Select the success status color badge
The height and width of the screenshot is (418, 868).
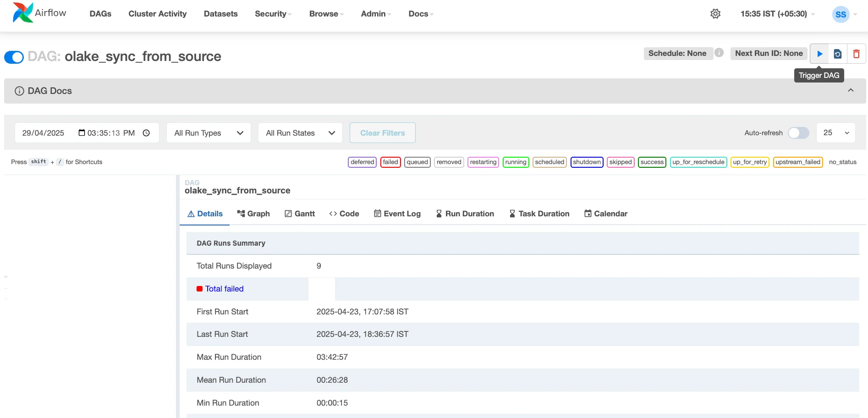tap(652, 162)
